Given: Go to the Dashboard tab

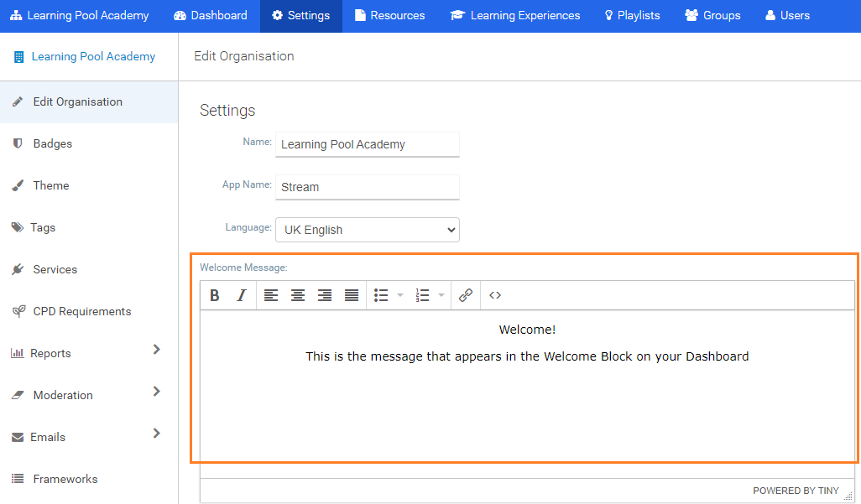Looking at the screenshot, I should [x=211, y=16].
